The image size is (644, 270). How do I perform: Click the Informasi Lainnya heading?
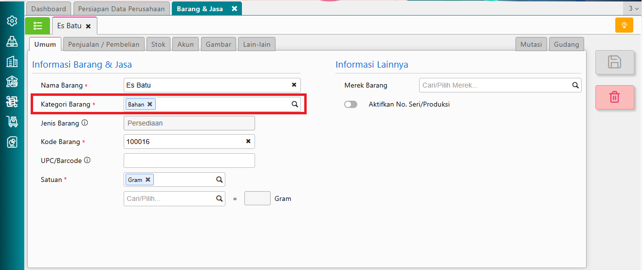coord(372,64)
